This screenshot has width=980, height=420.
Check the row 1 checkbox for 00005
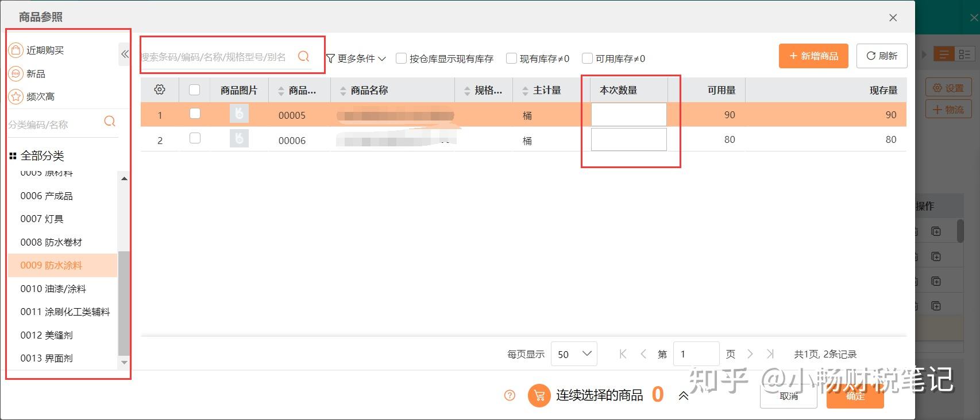[195, 114]
